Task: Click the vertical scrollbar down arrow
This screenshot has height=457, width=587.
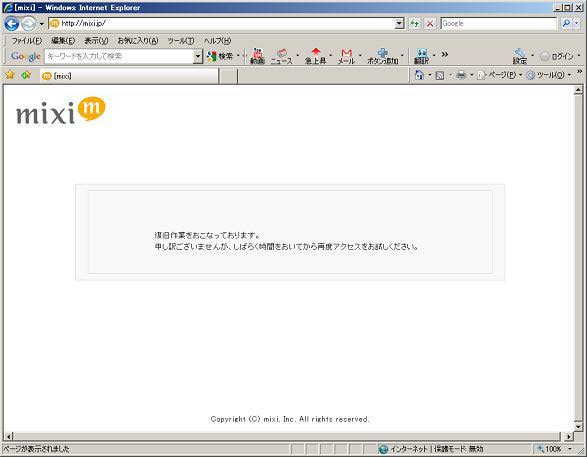Action: tap(578, 427)
